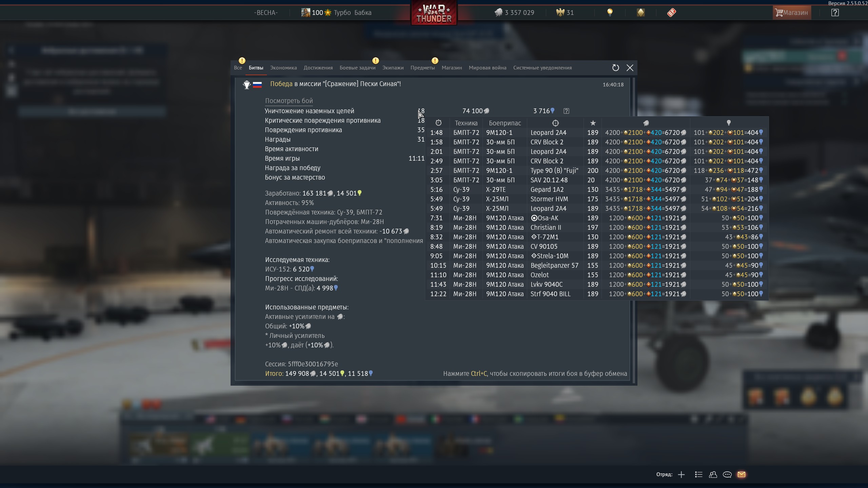
Task: Click the refresh icon in message window
Action: 615,68
